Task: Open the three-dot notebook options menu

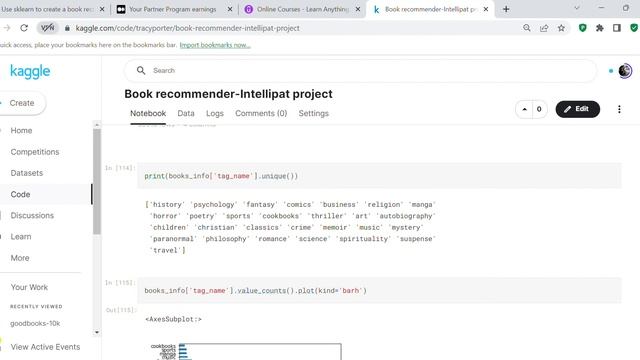Action: [619, 109]
